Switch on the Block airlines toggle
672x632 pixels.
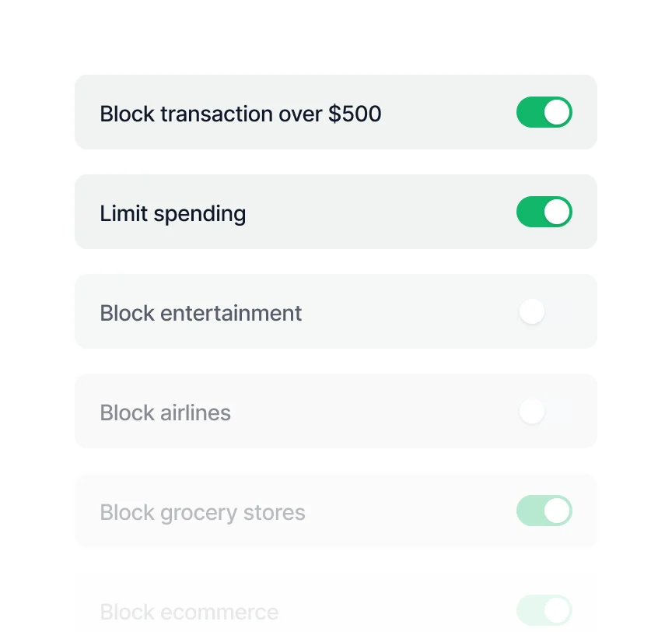click(x=544, y=411)
